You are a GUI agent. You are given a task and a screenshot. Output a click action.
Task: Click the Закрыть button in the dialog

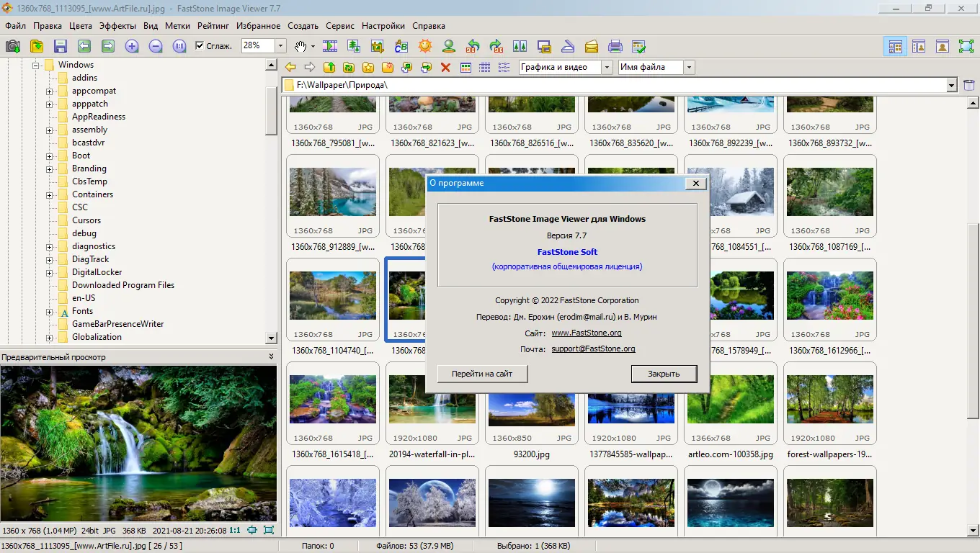point(664,374)
